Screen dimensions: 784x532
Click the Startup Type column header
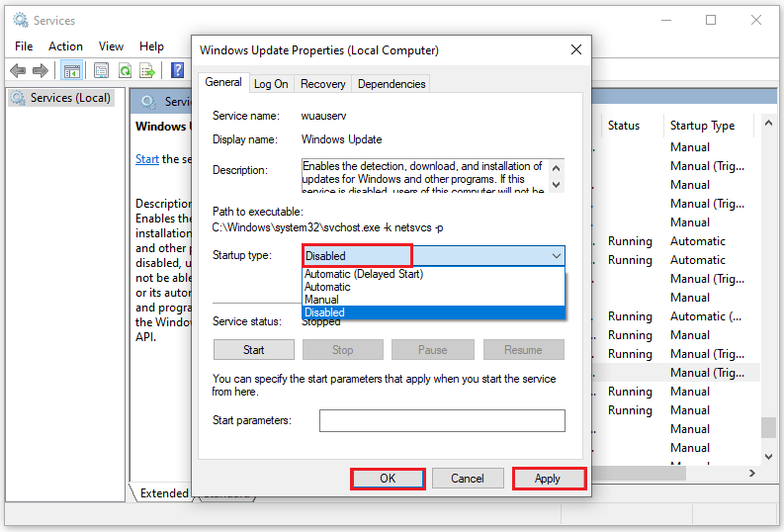tap(702, 126)
